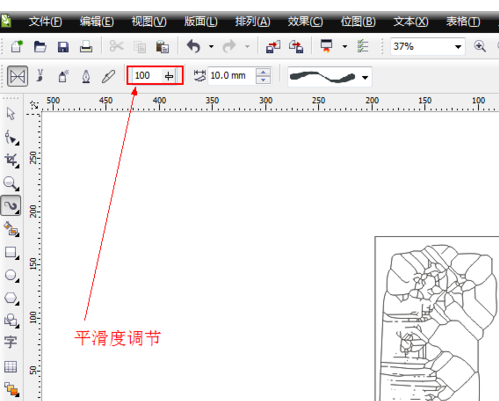The width and height of the screenshot is (499, 401).
Task: Select the Pick arrow tool
Action: pyautogui.click(x=11, y=114)
